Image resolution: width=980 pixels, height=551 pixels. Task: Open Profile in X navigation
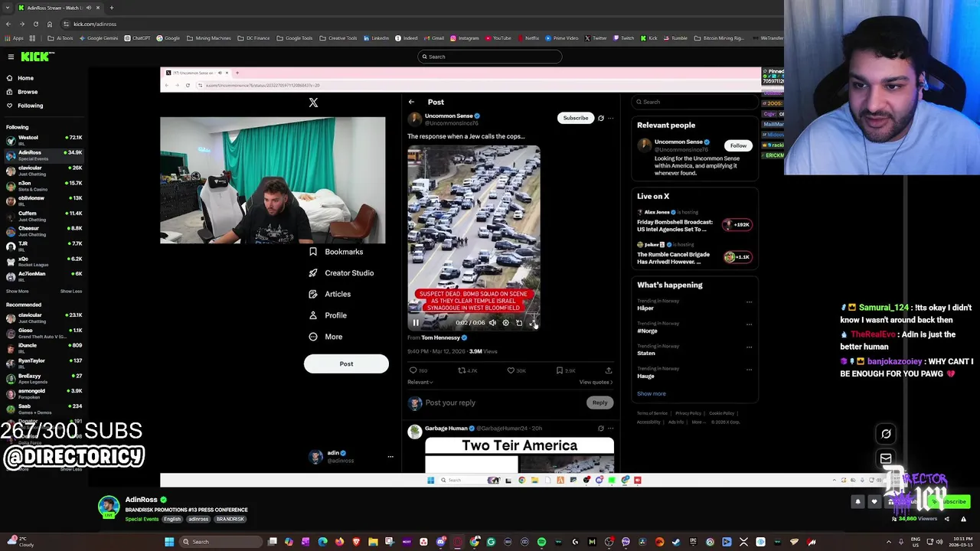click(x=328, y=315)
